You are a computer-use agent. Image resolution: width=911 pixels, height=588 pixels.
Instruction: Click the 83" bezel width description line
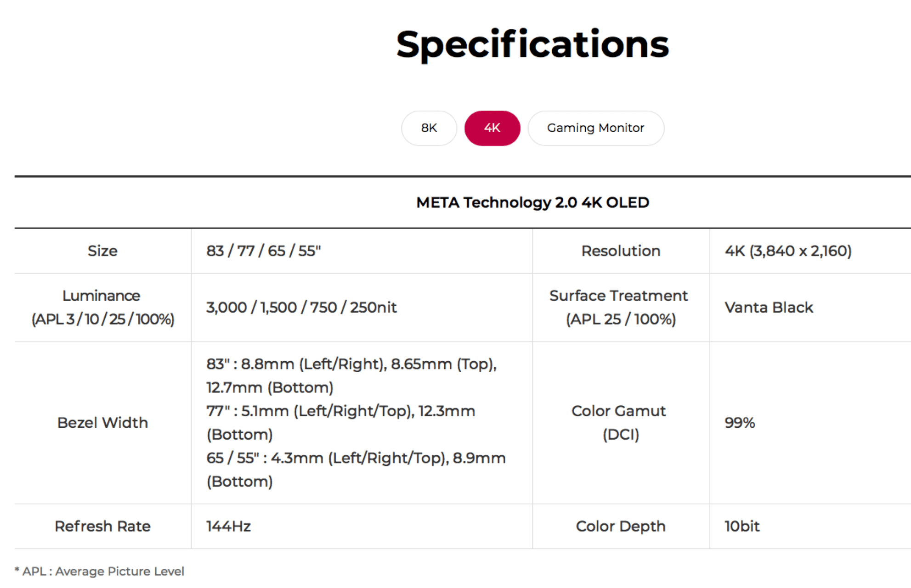pyautogui.click(x=351, y=375)
